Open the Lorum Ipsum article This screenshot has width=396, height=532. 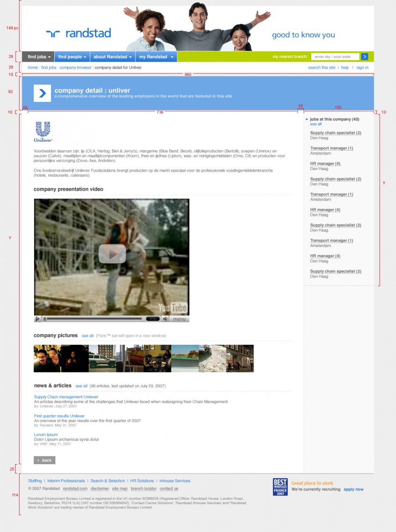point(46,434)
